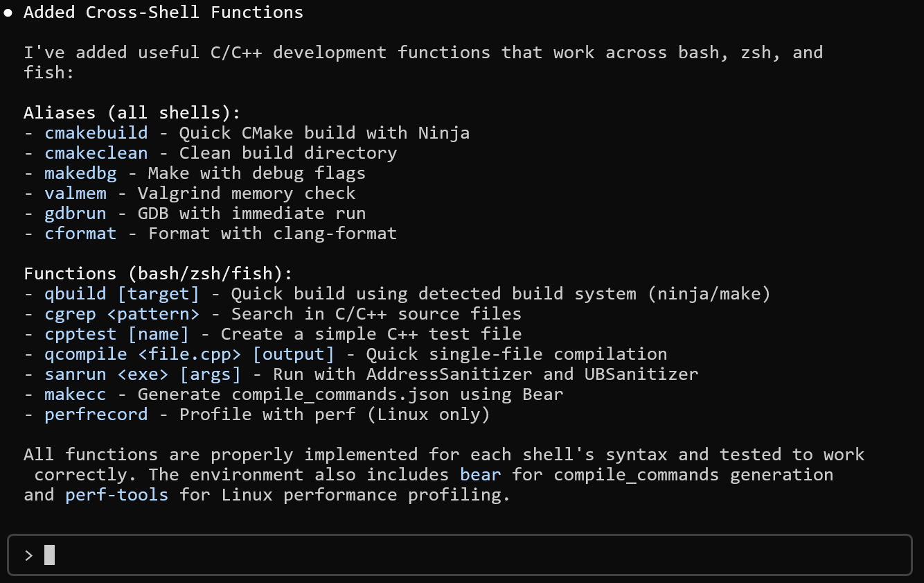
Task: Click the block cursor in the prompt
Action: [x=49, y=555]
